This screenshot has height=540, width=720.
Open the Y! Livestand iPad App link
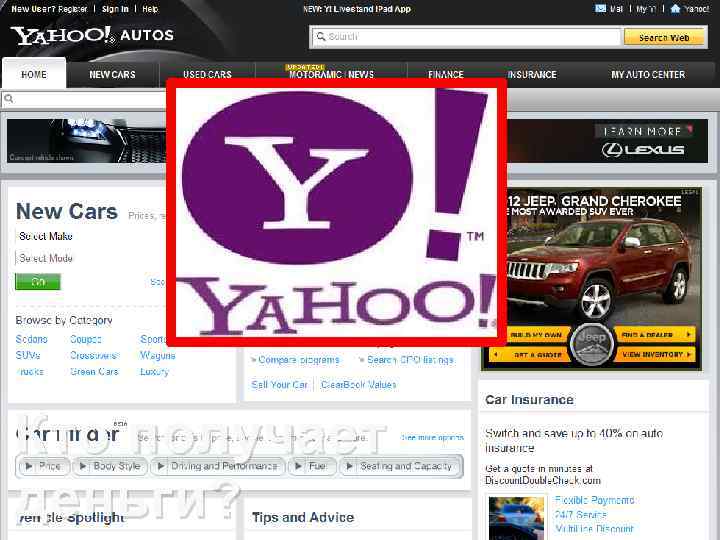click(357, 9)
